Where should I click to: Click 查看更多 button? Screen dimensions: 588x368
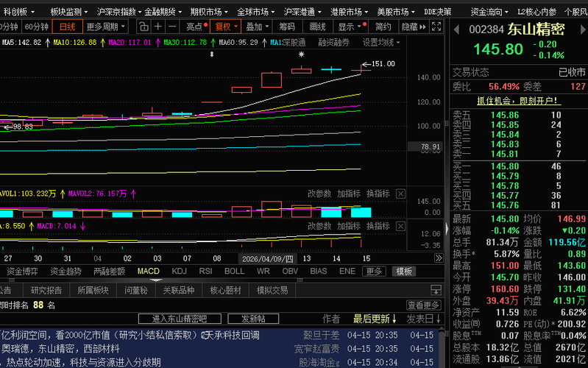(423, 305)
